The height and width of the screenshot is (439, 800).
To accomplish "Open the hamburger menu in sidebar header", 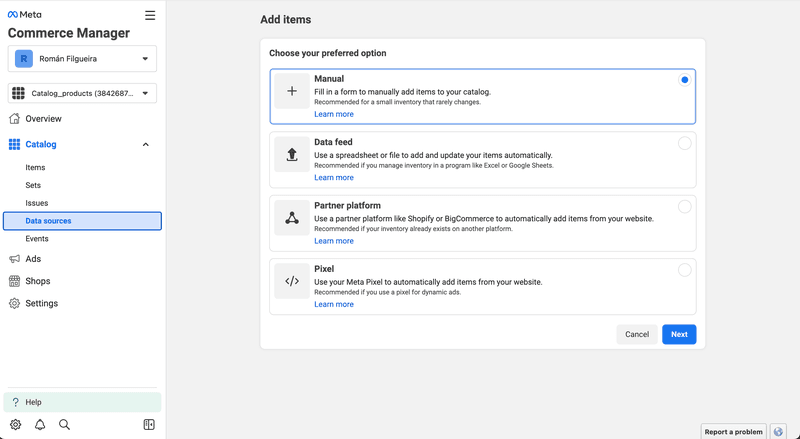I will [150, 15].
